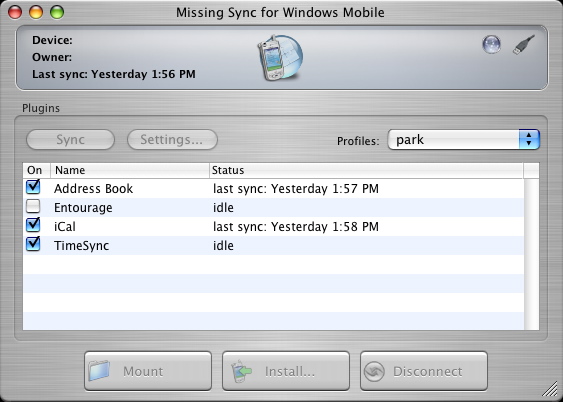Open plugin Settings... button

click(172, 139)
